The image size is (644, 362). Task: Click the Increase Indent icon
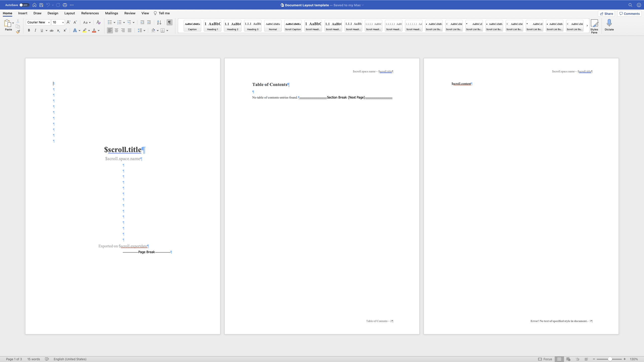(149, 22)
